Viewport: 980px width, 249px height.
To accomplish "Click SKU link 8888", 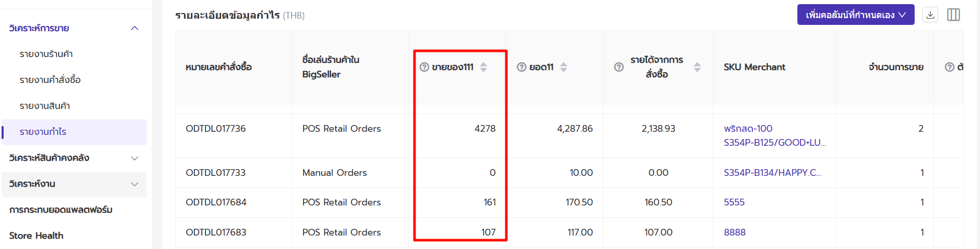I will tap(735, 232).
